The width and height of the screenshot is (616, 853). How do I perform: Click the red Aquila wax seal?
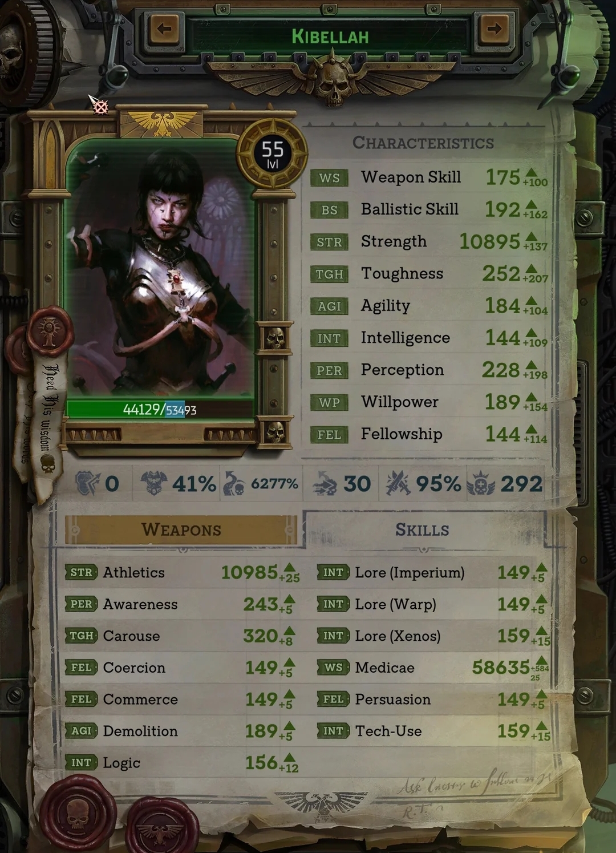[162, 826]
